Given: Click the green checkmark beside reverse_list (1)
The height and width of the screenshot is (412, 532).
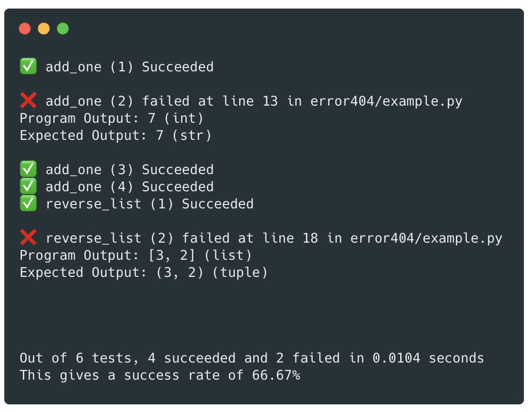Looking at the screenshot, I should (28, 203).
